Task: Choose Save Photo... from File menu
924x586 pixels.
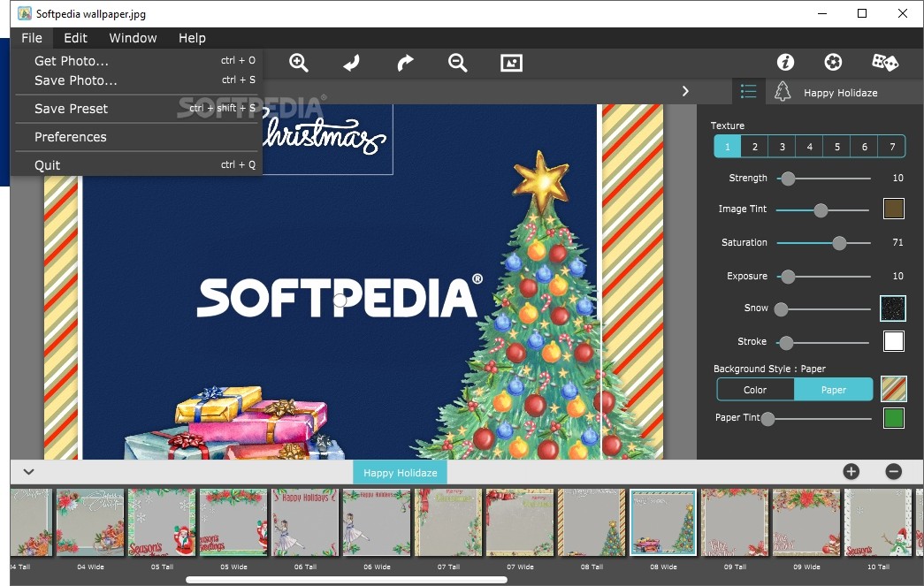Action: coord(137,80)
